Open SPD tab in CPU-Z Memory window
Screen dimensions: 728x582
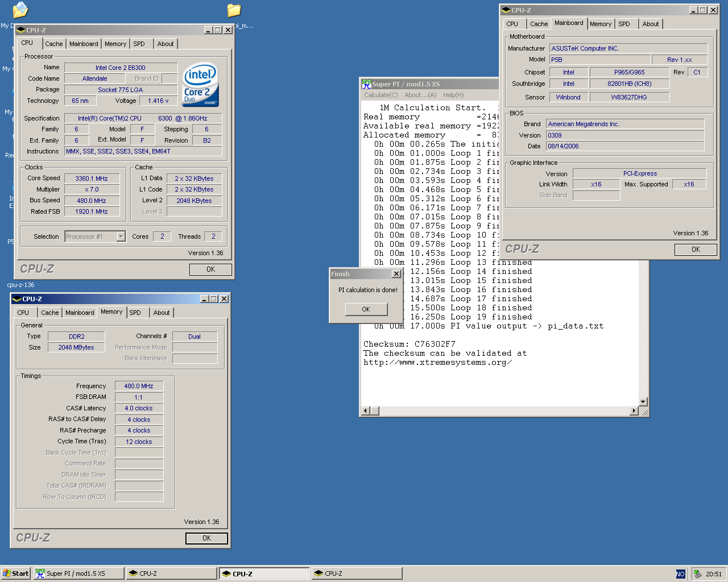135,313
